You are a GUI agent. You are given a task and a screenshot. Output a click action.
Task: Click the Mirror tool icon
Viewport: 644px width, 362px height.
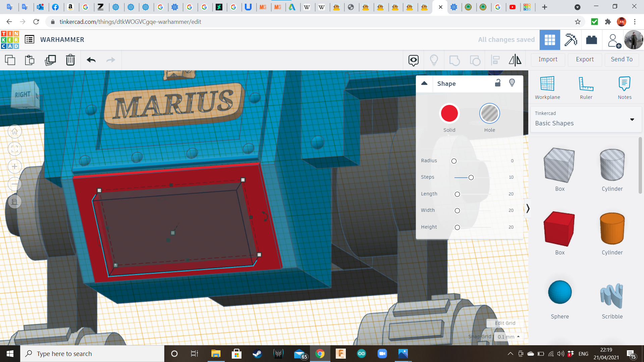(515, 60)
